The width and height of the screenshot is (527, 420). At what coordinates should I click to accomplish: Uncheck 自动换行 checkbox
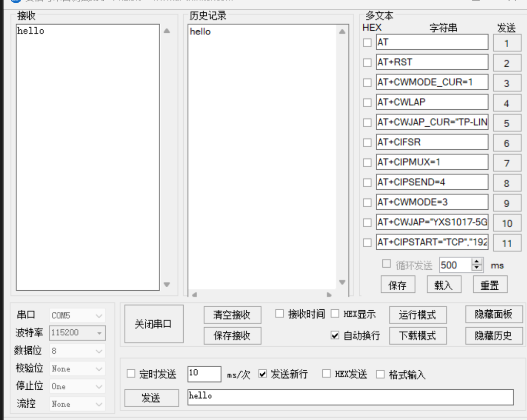pos(335,335)
